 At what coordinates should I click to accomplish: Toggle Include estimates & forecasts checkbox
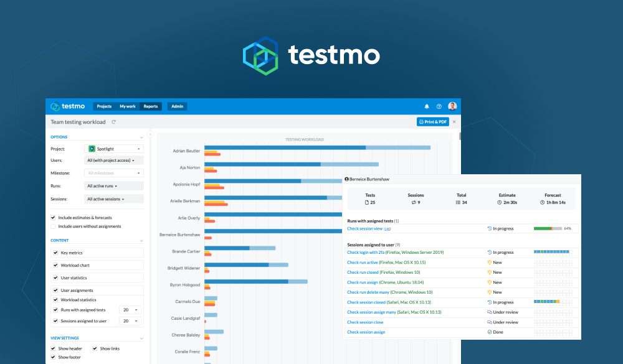pos(53,218)
